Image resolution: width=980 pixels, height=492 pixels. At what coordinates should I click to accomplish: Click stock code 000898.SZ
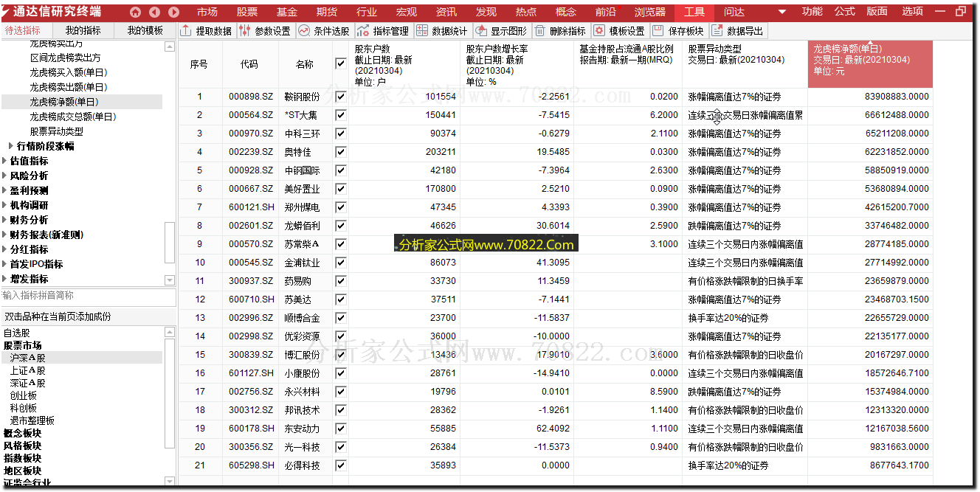[251, 97]
